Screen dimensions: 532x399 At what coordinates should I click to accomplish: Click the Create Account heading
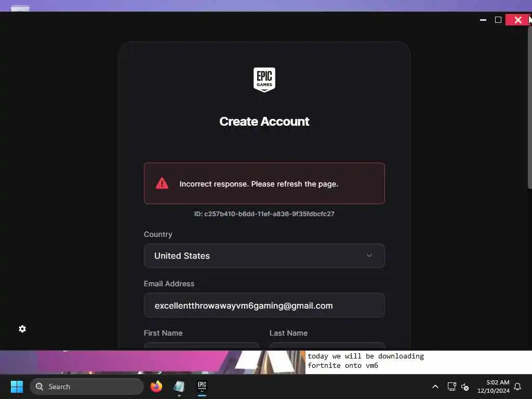(x=264, y=122)
